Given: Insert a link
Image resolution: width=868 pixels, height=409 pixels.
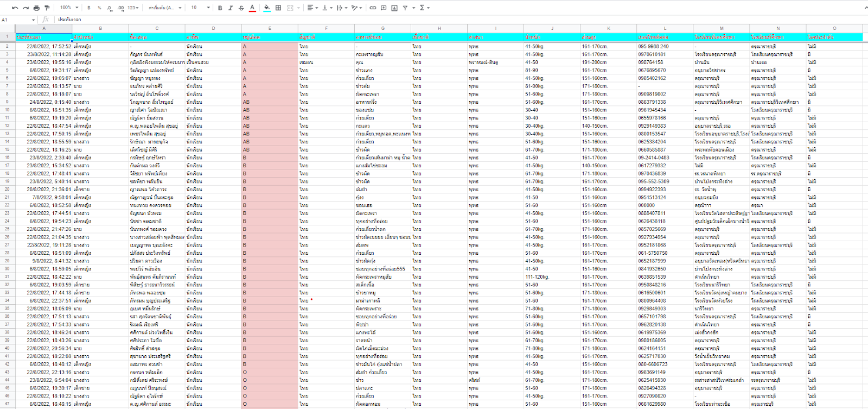Looking at the screenshot, I should point(373,8).
